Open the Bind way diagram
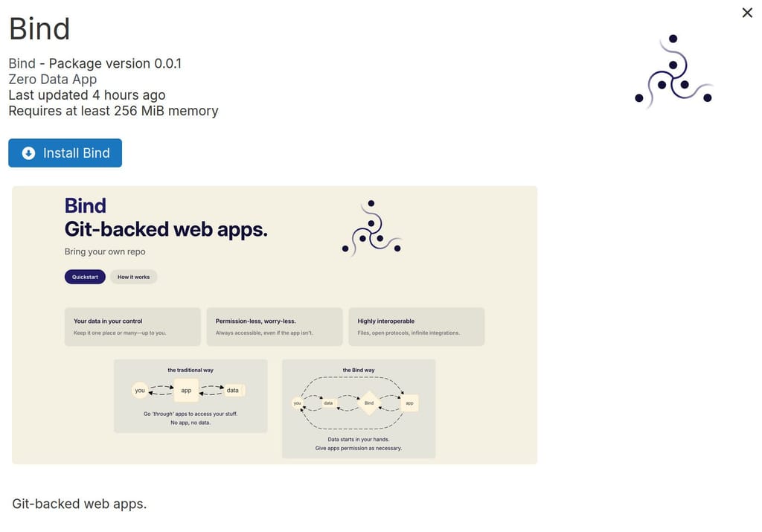The width and height of the screenshot is (762, 532). [x=358, y=408]
